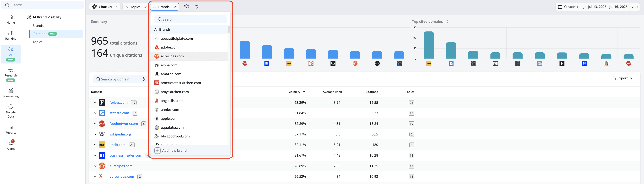
Task: Go to the Ranking section
Action: tap(11, 36)
